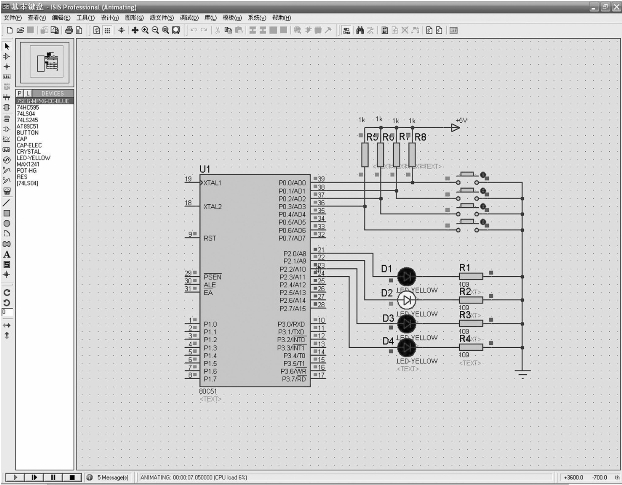
Task: Click the 'L' library button
Action: point(30,93)
